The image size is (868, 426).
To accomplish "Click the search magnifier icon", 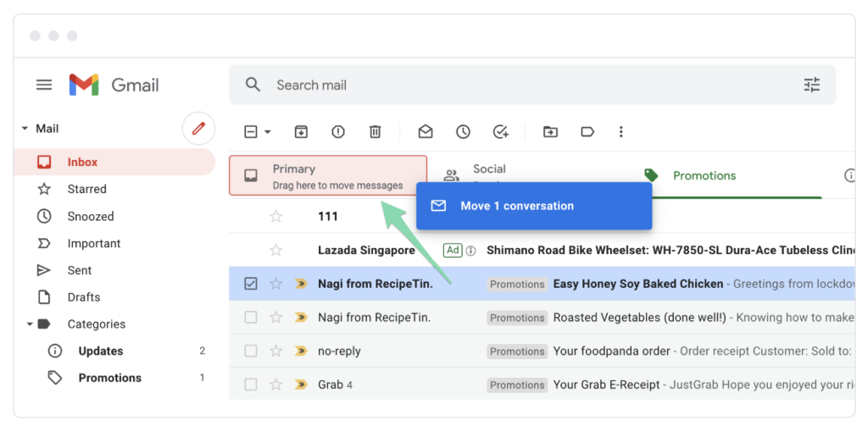I will (253, 85).
